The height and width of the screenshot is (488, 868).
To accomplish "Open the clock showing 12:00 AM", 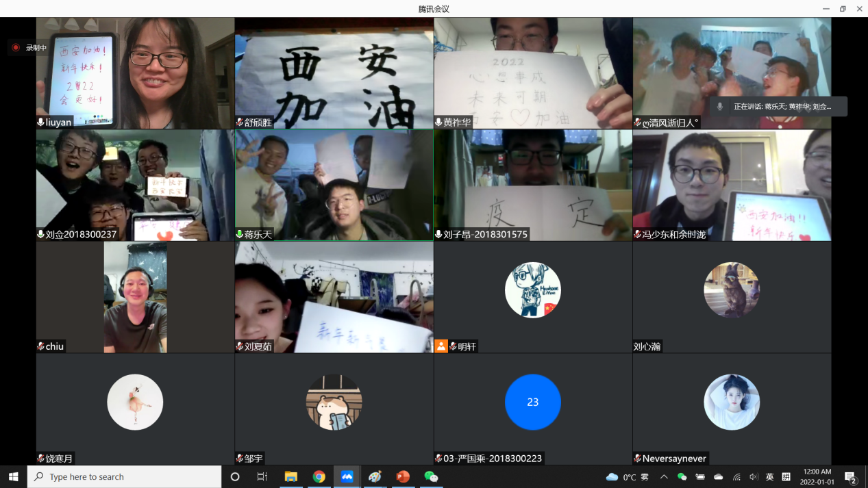I will (x=817, y=477).
